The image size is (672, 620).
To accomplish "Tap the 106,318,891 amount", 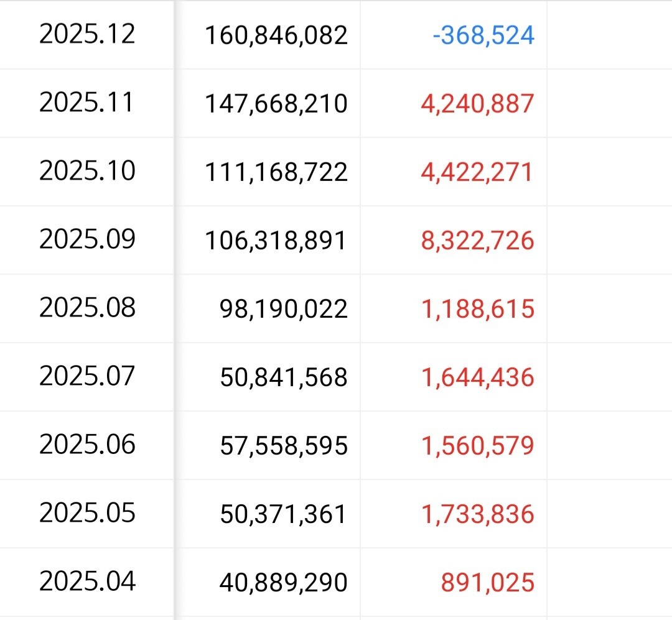I will 276,241.
